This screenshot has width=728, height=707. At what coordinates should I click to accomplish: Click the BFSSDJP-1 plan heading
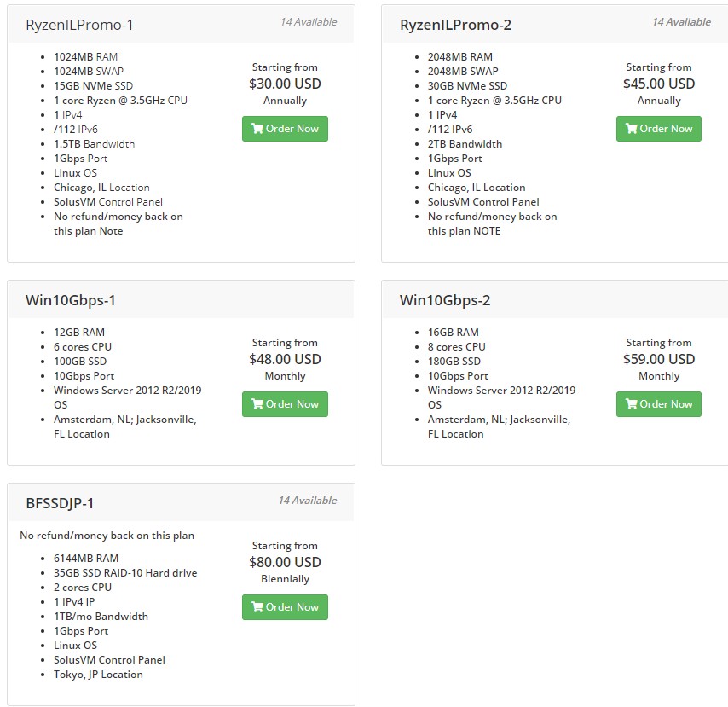click(60, 503)
